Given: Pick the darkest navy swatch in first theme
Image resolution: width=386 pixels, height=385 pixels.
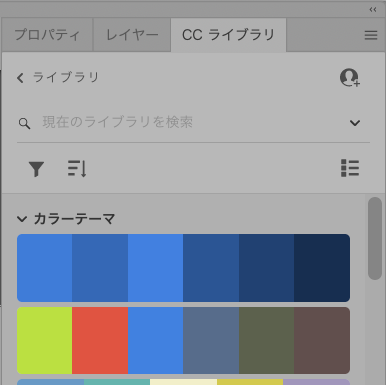Looking at the screenshot, I should tap(322, 268).
